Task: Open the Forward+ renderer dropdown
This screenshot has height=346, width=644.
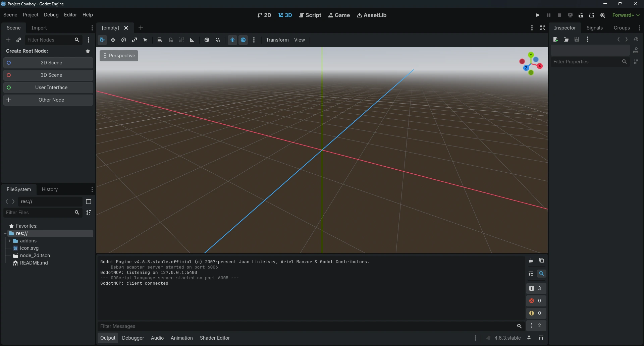Action: 626,15
